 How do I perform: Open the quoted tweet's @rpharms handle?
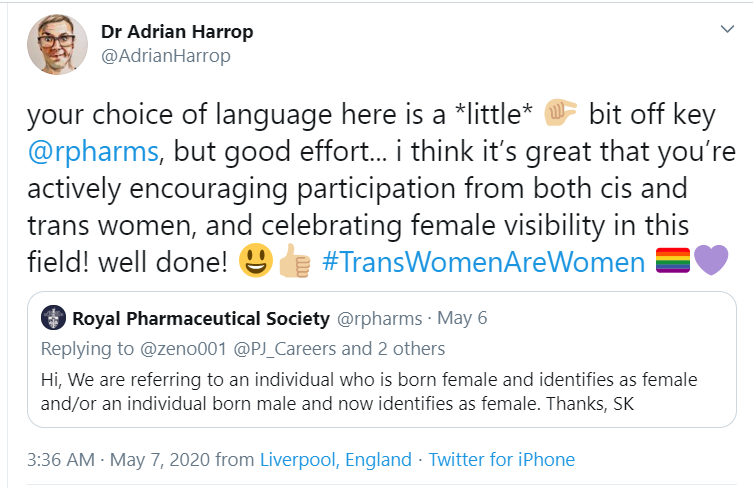pyautogui.click(x=379, y=318)
